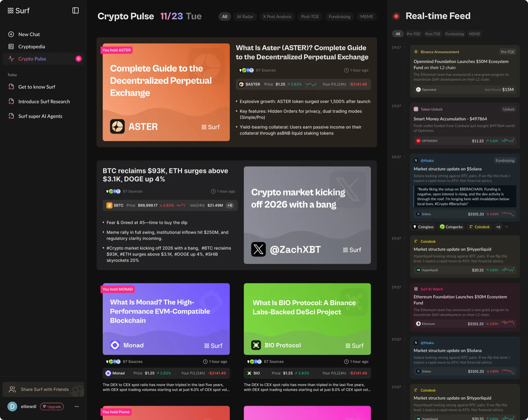Click the X logo on the ZachXBT card
This screenshot has height=420, width=528.
click(x=258, y=249)
